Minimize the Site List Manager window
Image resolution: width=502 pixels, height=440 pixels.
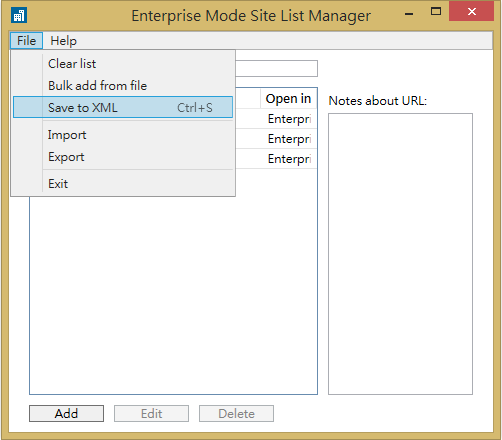pyautogui.click(x=409, y=14)
